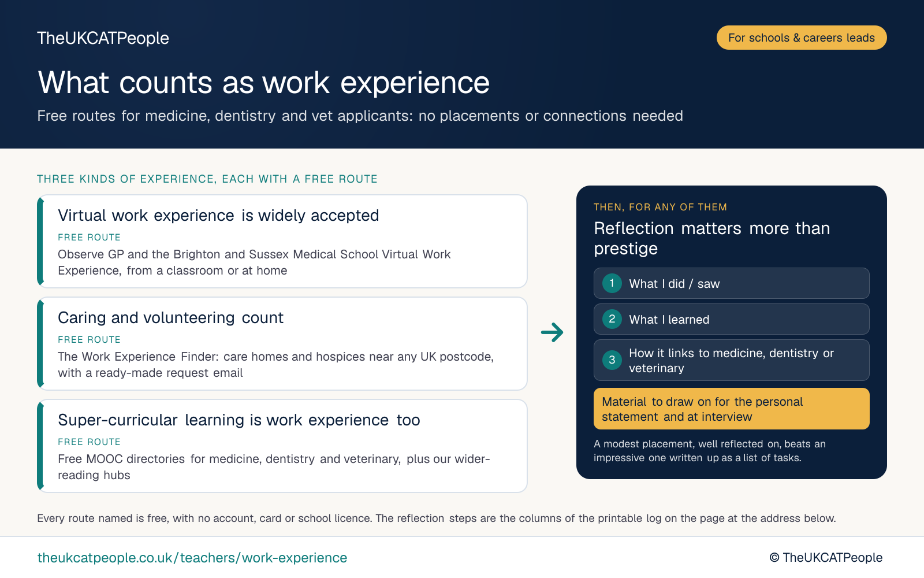Image resolution: width=924 pixels, height=578 pixels.
Task: Click the 'Free MOOC directories' description text
Action: (x=274, y=467)
